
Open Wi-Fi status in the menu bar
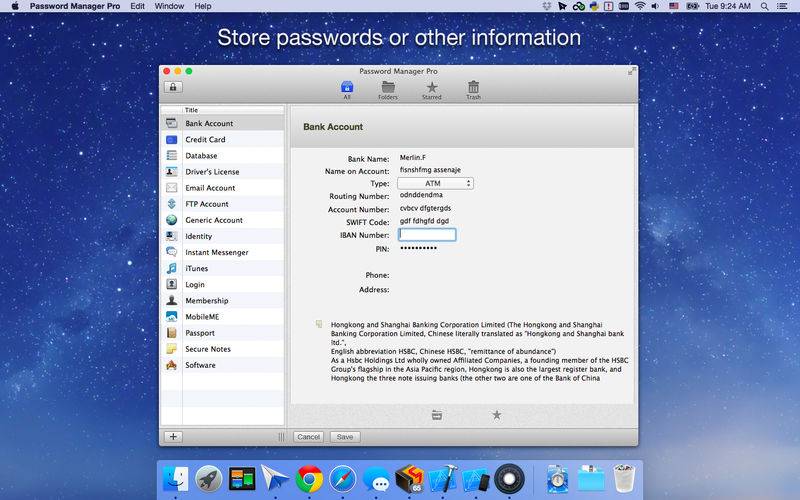[640, 6]
